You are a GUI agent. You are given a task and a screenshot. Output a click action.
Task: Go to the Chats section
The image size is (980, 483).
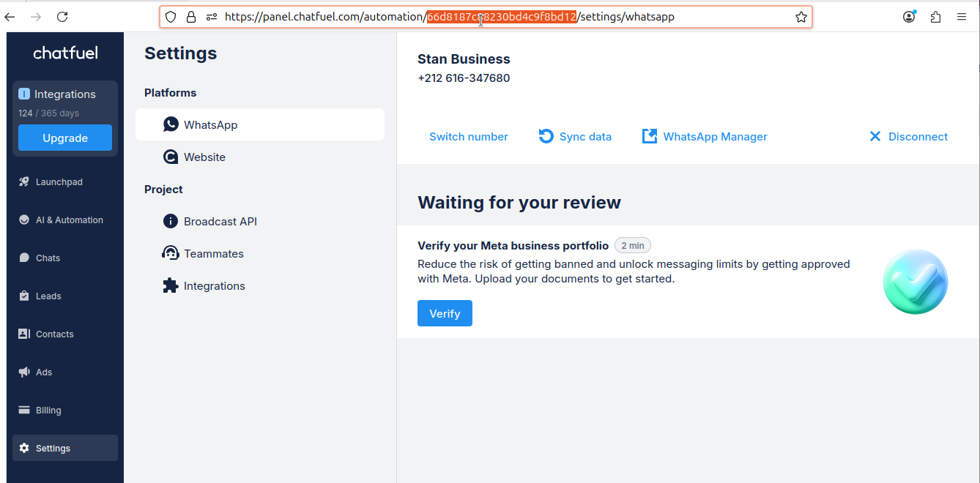point(48,258)
